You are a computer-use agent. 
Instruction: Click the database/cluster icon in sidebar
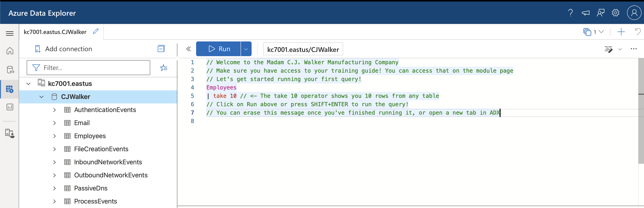coord(10,69)
